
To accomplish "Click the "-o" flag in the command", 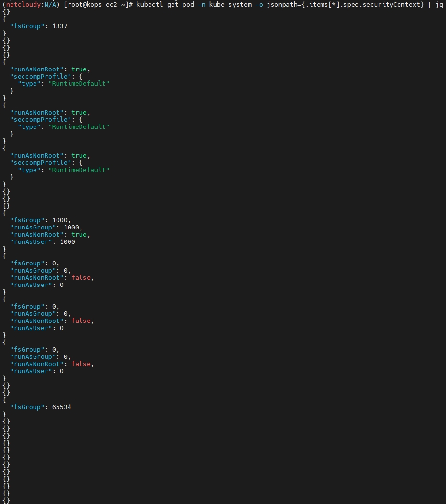I will point(259,4).
